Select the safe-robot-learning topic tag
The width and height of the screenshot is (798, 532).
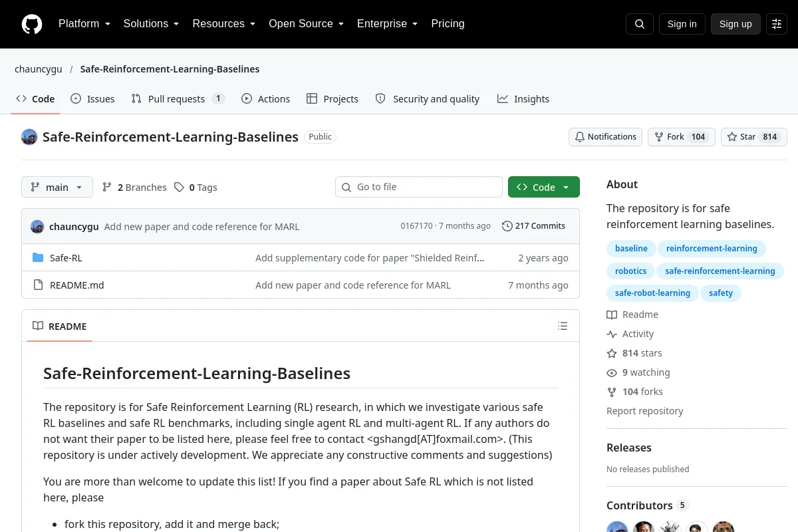[652, 293]
